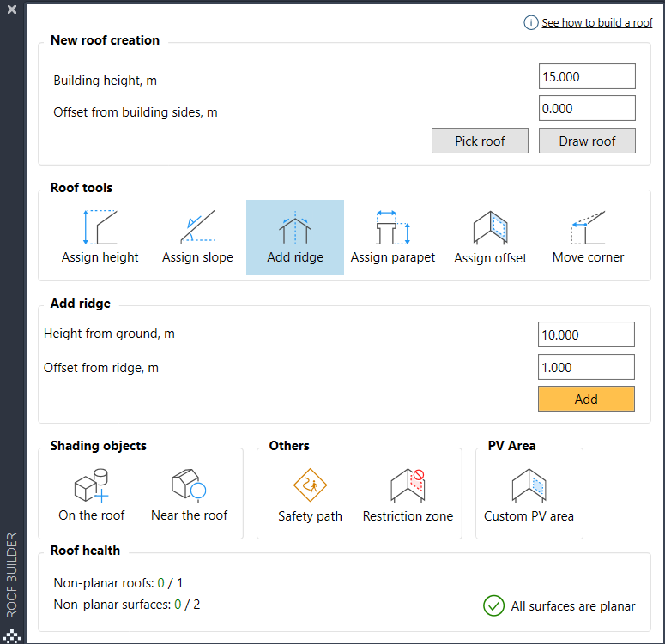Click the Pick roof button
Screen dimensions: 665x644
pos(480,141)
